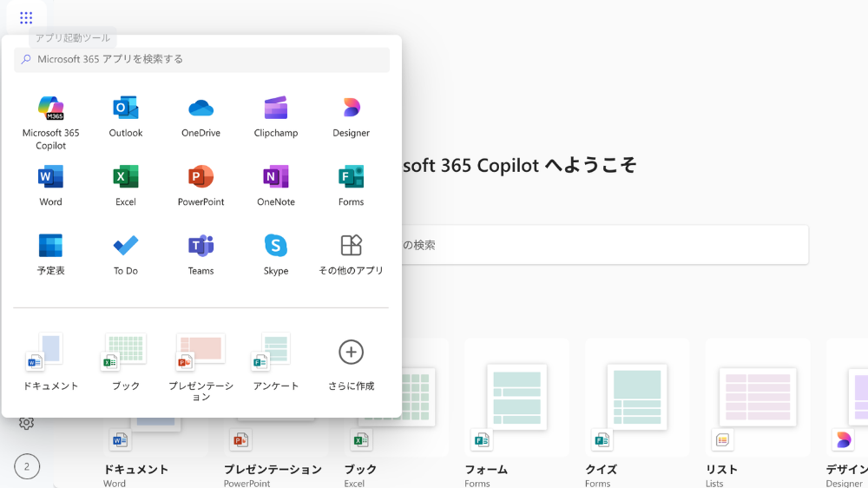Launch Outlook from the app launcher
The image size is (868, 488).
point(126,117)
